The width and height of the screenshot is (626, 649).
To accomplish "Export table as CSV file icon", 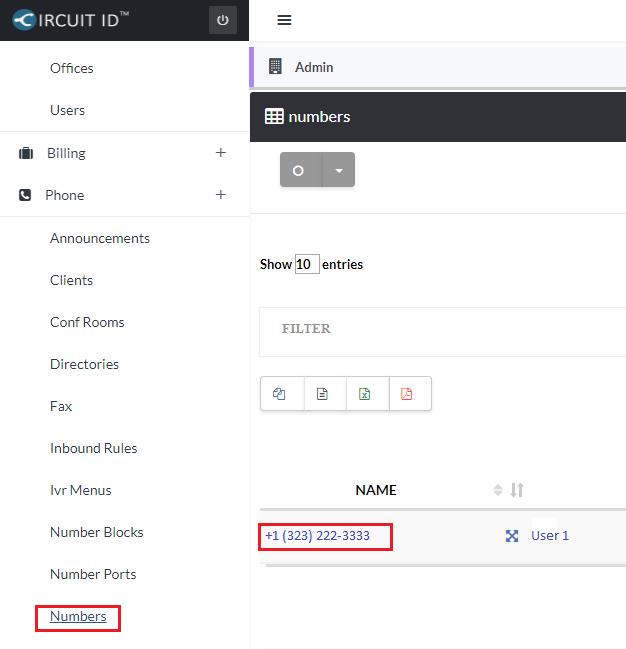I will pyautogui.click(x=322, y=394).
